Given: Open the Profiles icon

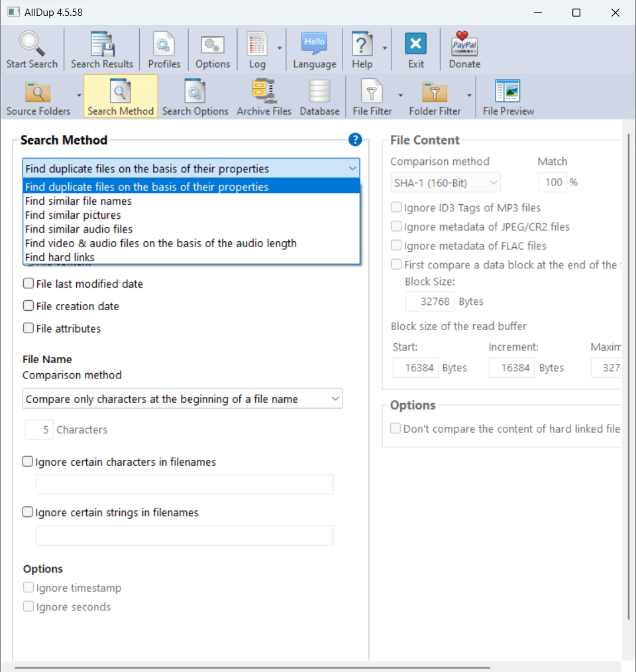Looking at the screenshot, I should coord(164,44).
